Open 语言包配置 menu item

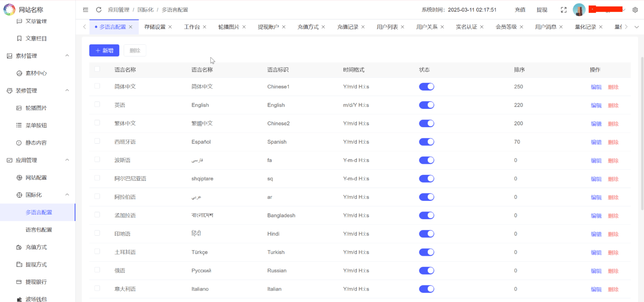pyautogui.click(x=39, y=230)
